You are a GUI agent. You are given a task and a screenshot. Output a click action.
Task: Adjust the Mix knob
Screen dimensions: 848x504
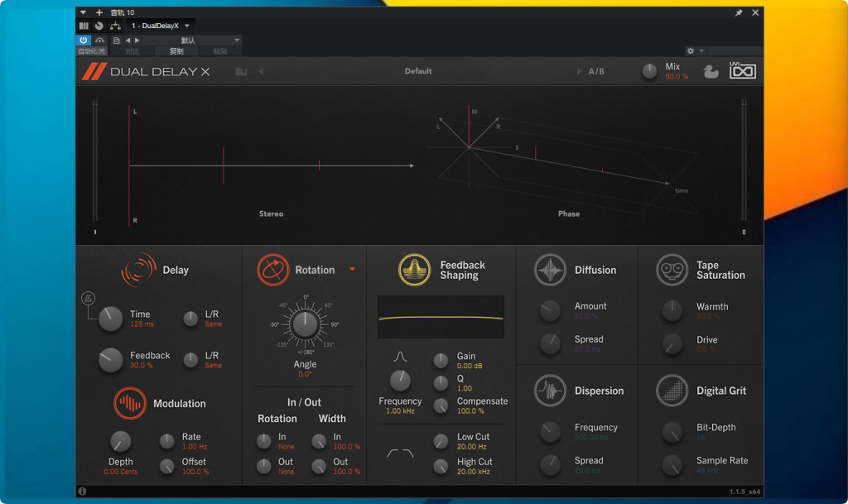tap(649, 71)
